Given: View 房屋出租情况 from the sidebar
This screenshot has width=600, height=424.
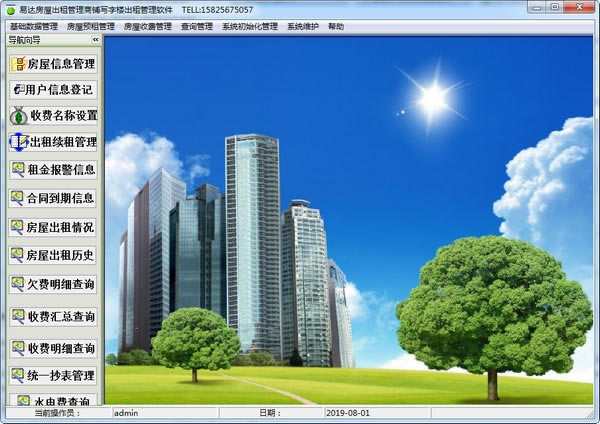Looking at the screenshot, I should click(53, 227).
